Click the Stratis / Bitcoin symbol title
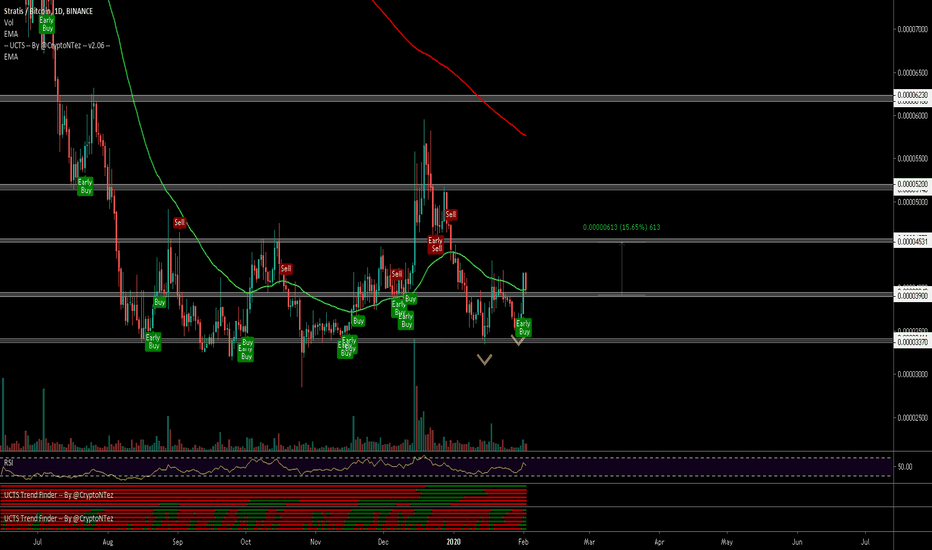Viewport: 932px width, 550px height. point(48,11)
